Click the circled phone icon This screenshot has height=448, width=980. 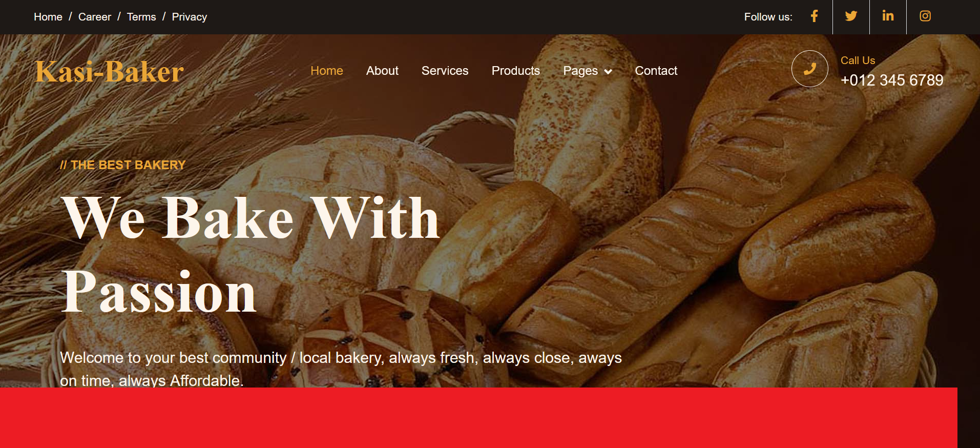pyautogui.click(x=809, y=69)
